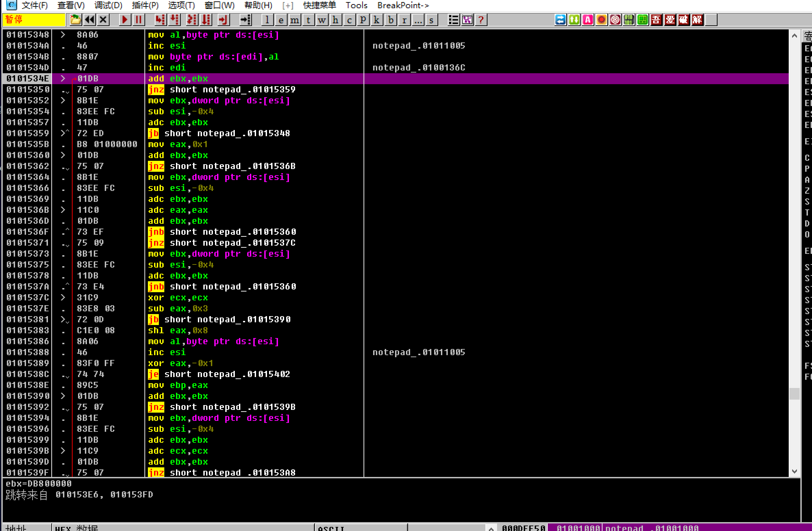The width and height of the screenshot is (812, 531).
Task: Click the open file folder icon
Action: pos(76,20)
